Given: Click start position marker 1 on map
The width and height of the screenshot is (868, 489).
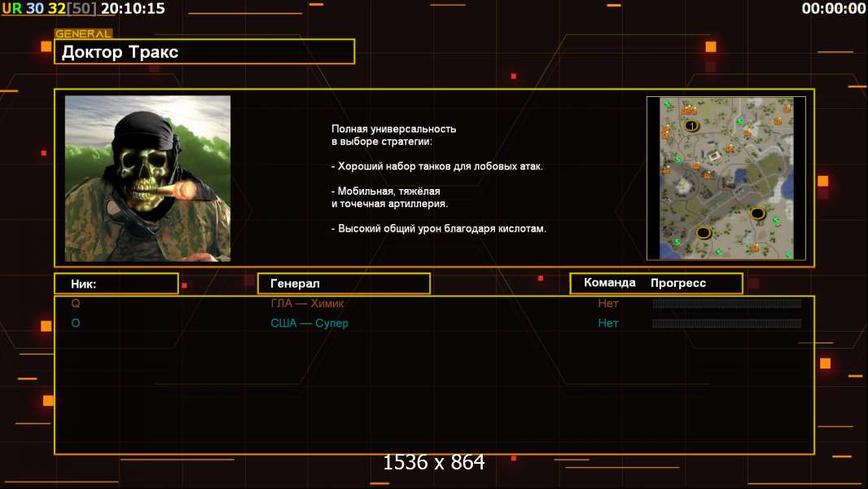Looking at the screenshot, I should pyautogui.click(x=691, y=126).
